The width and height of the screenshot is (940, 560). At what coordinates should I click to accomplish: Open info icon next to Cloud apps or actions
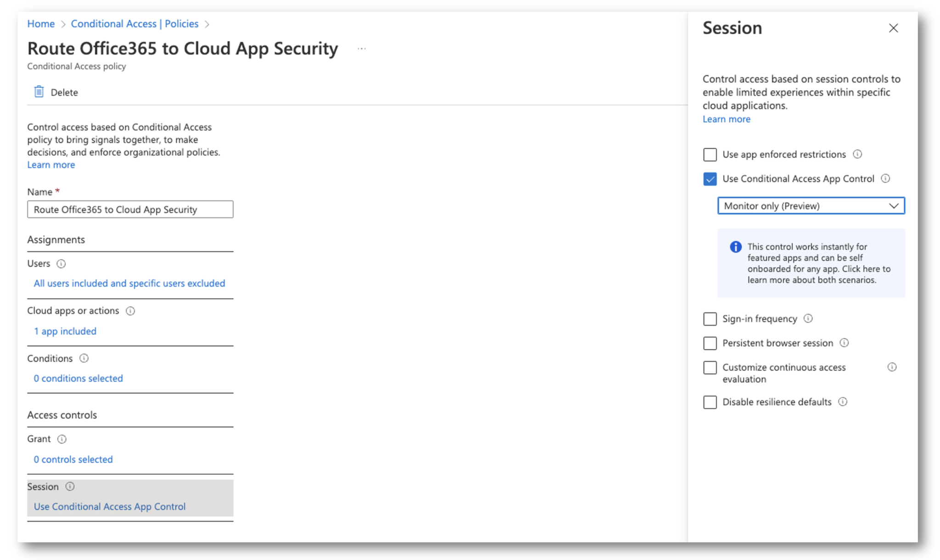(x=130, y=311)
